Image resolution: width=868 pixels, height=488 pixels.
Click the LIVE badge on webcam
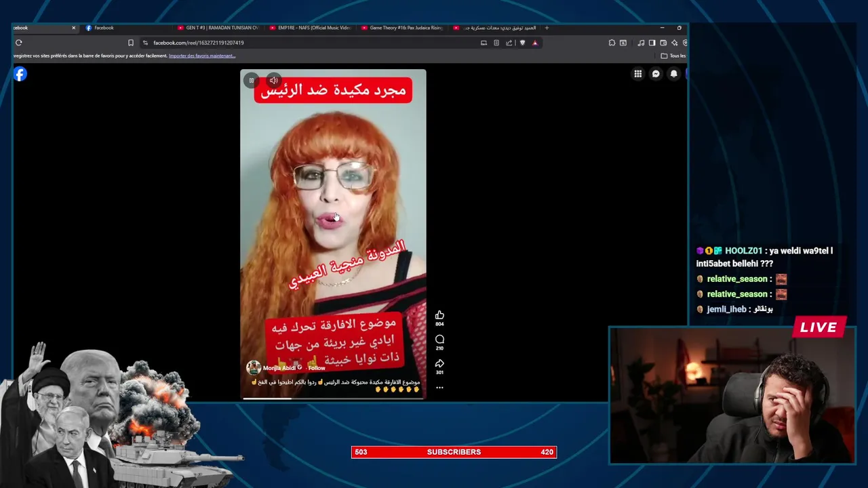(x=819, y=327)
